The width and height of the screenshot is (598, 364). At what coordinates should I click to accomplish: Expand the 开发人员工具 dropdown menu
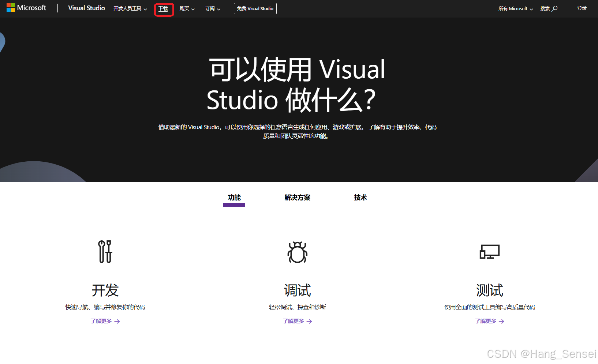(x=130, y=9)
